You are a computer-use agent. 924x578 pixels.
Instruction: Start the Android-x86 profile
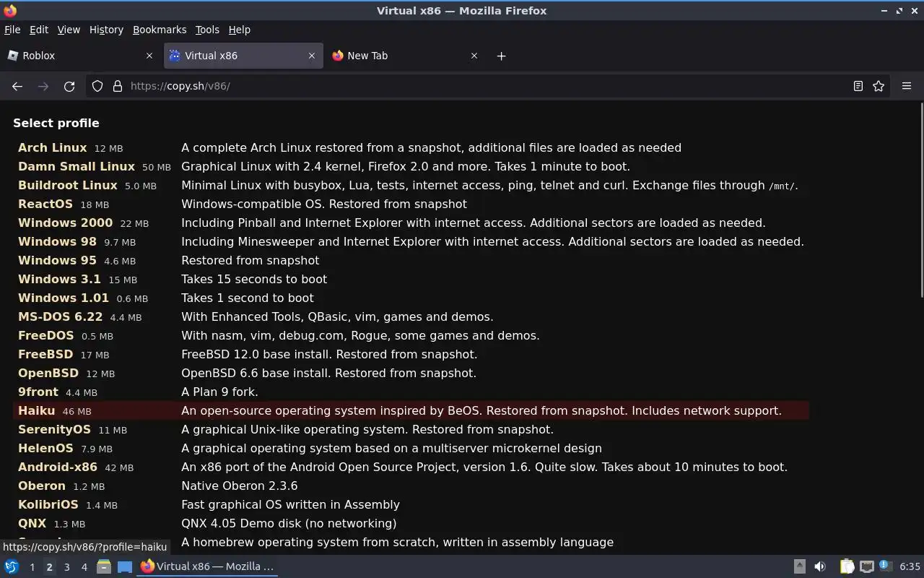click(x=58, y=467)
